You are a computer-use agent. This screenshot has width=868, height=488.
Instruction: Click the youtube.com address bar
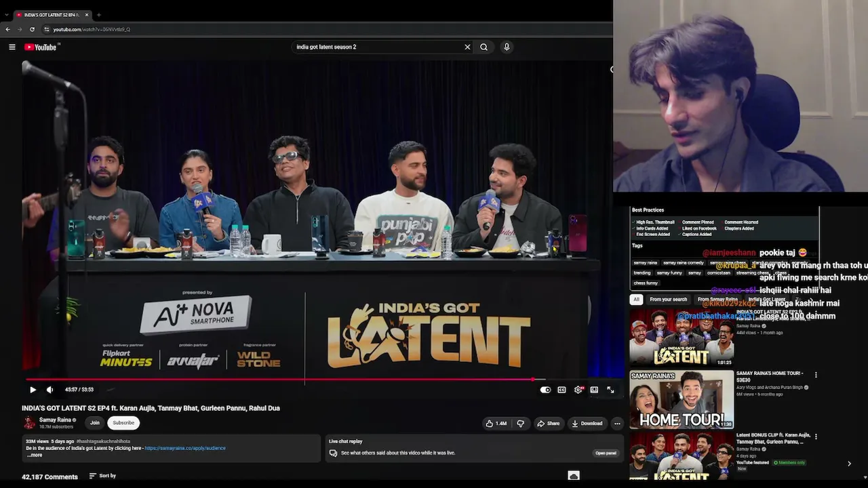tap(325, 29)
